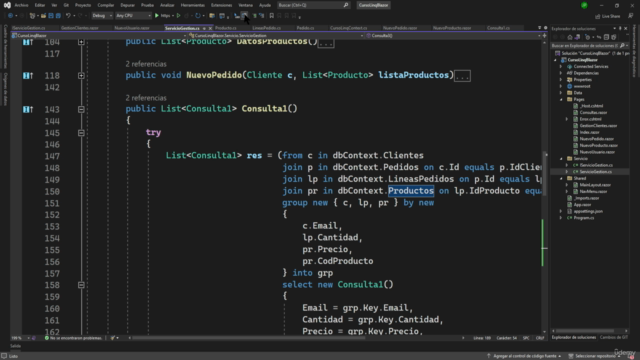The image size is (640, 360).
Task: Click Seleccionar repositorio in status bar
Action: click(x=595, y=356)
